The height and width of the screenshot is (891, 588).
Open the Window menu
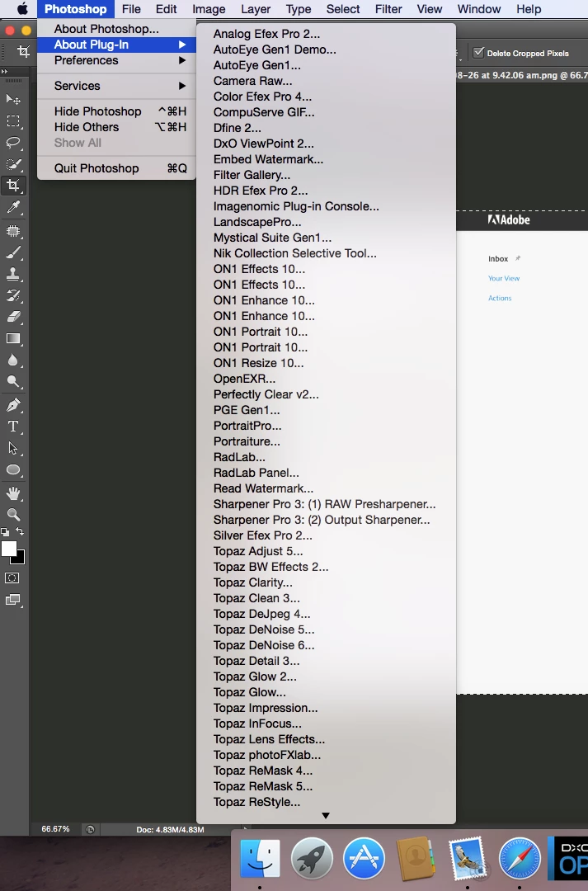click(x=479, y=9)
